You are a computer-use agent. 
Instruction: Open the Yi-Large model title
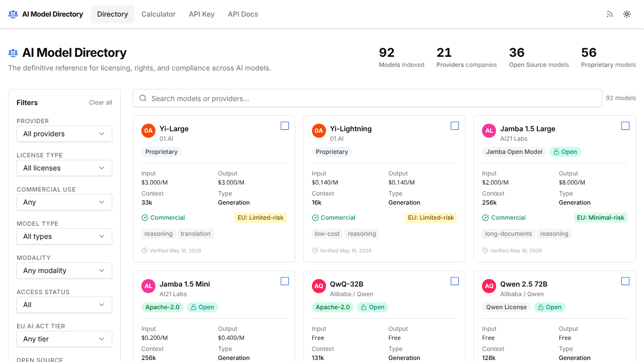click(174, 129)
